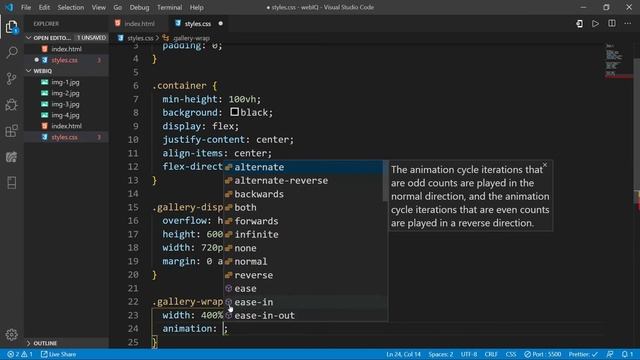The width and height of the screenshot is (640, 360).
Task: Open the Debug view in activity bar
Action: pos(11,104)
